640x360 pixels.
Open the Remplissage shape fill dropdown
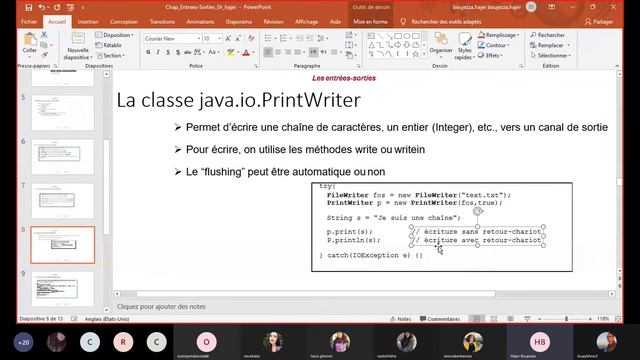pos(498,35)
